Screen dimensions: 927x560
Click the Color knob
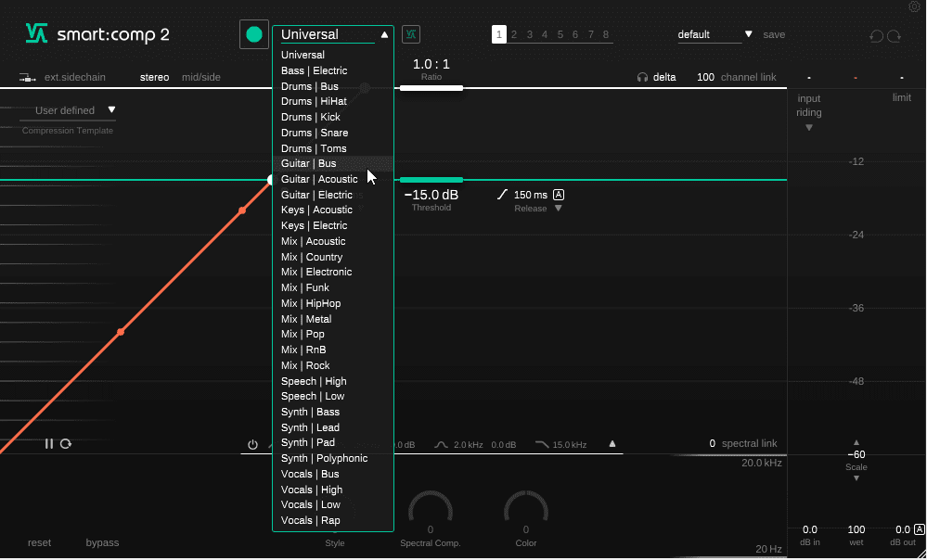(x=525, y=510)
